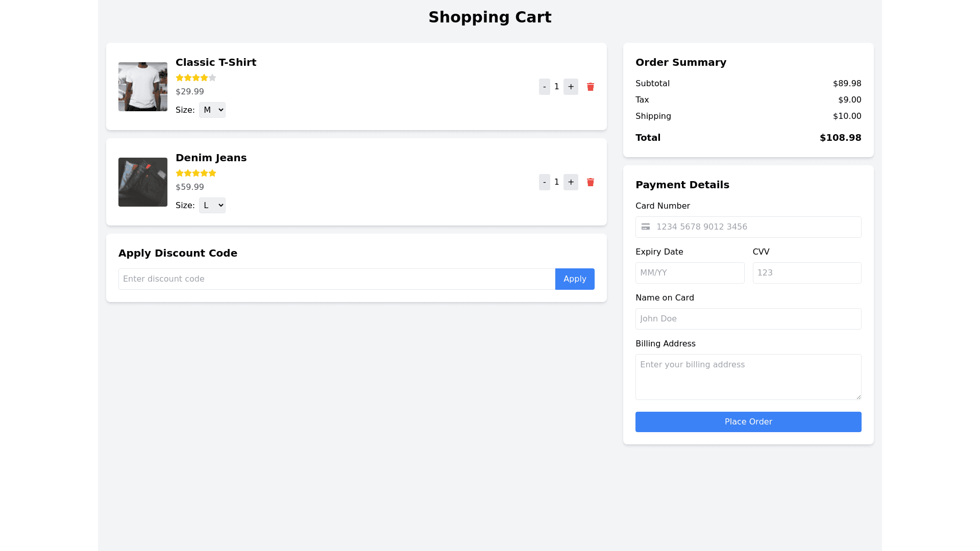Image resolution: width=980 pixels, height=551 pixels.
Task: Open the Denim Jeans size dropdown
Action: [212, 206]
